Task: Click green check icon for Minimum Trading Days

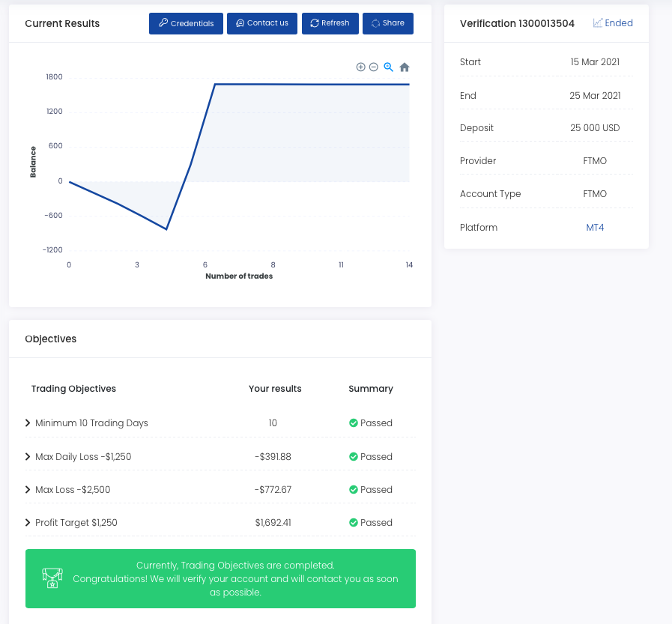Action: pos(354,423)
